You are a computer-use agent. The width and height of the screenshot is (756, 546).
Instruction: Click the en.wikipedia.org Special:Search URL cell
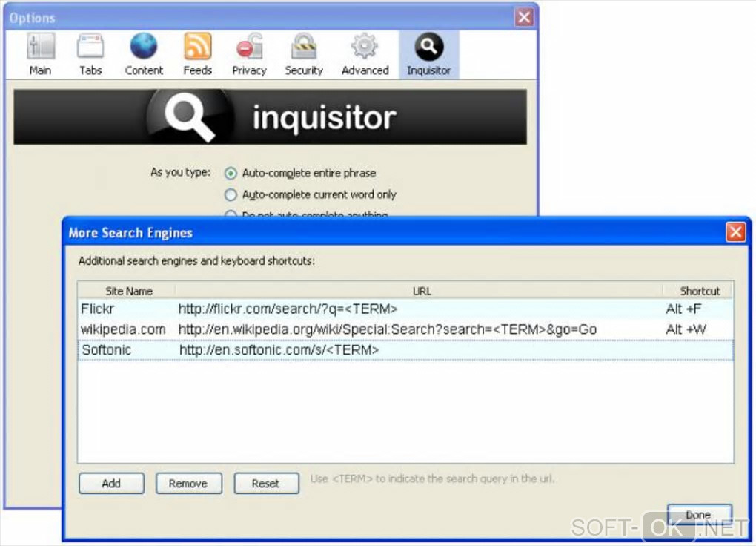[388, 329]
